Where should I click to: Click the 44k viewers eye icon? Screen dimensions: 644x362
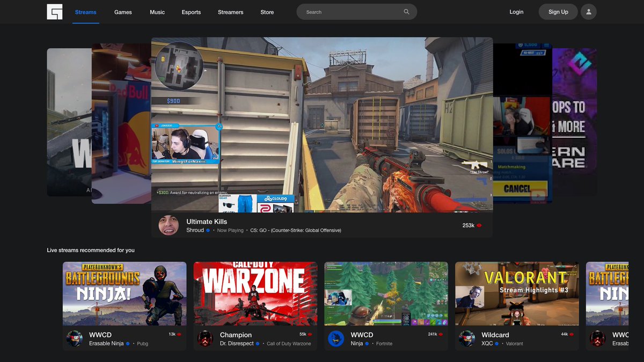pos(572,334)
